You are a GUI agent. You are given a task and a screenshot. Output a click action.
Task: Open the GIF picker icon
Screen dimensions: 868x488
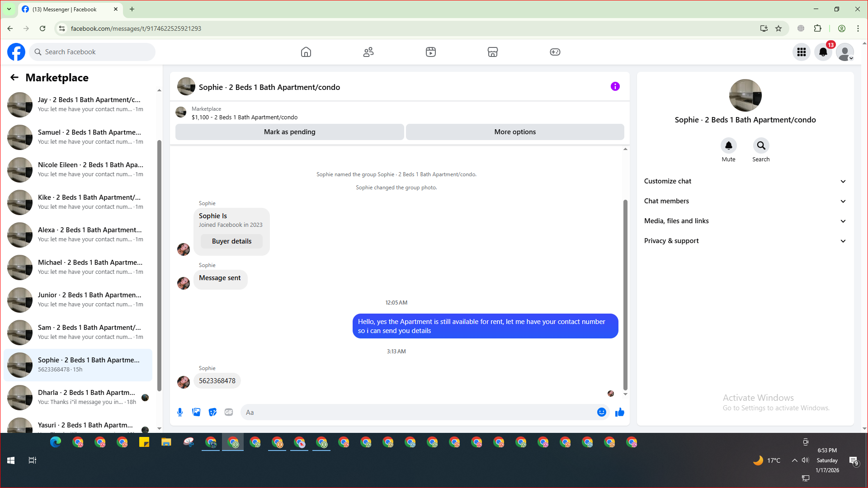pos(229,412)
